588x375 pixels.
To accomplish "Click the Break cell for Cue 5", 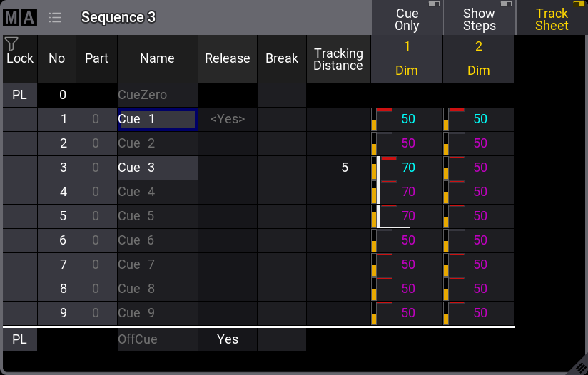I will click(x=281, y=216).
